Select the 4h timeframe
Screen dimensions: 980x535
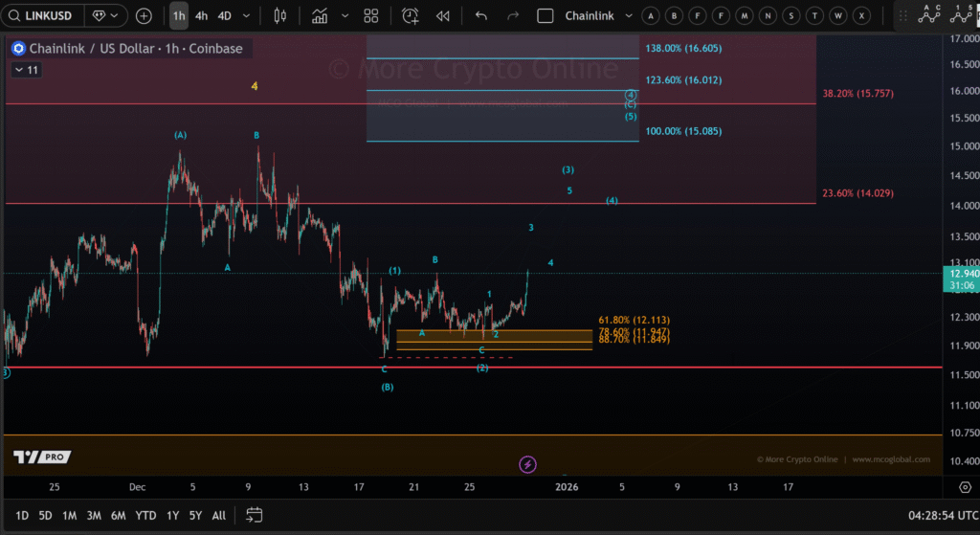(x=201, y=16)
